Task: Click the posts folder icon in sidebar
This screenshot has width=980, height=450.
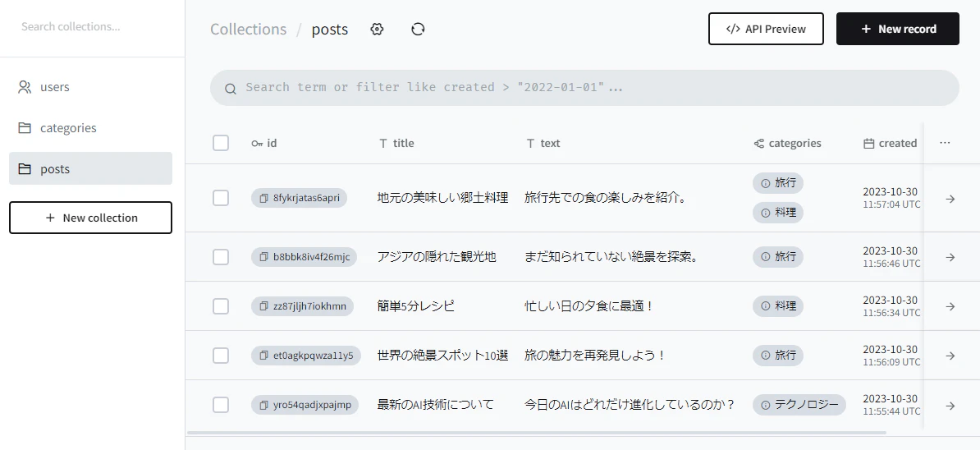Action: point(25,169)
